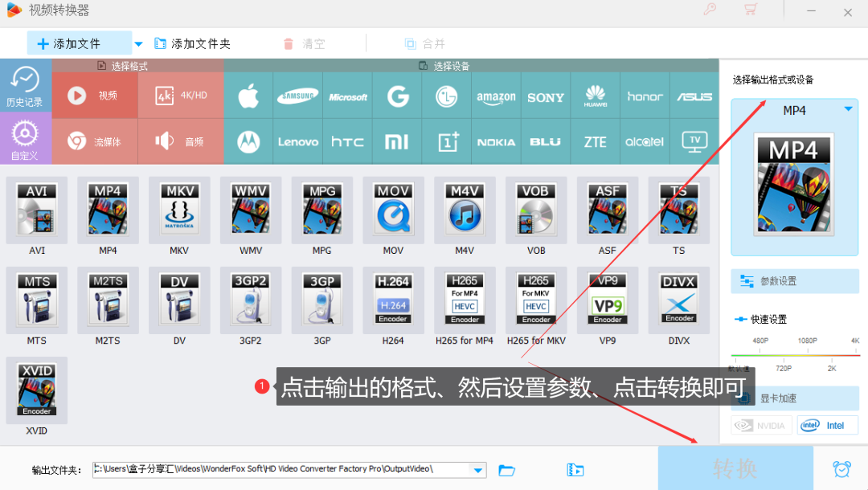This screenshot has height=490, width=868.
Task: Pick the WMV output format
Action: coord(251,210)
